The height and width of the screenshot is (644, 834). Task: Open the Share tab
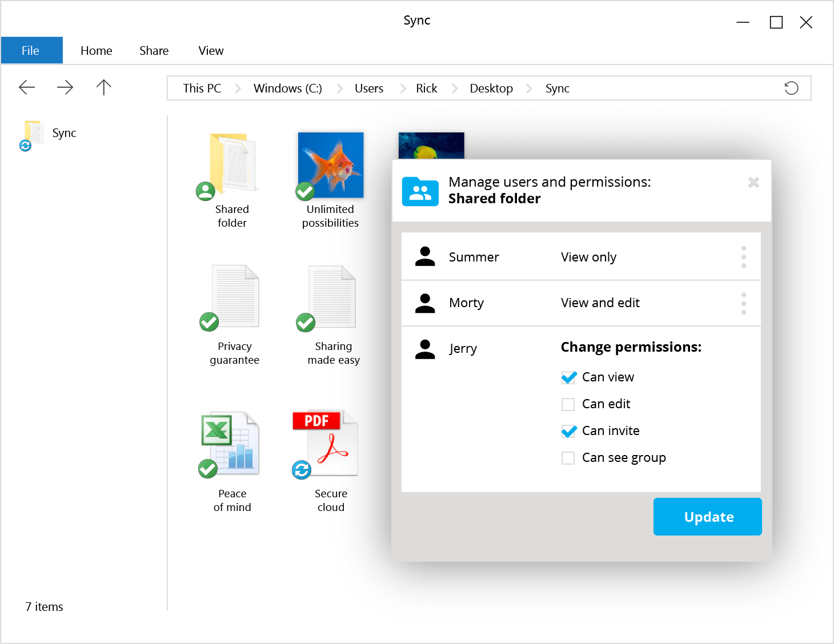pyautogui.click(x=154, y=50)
